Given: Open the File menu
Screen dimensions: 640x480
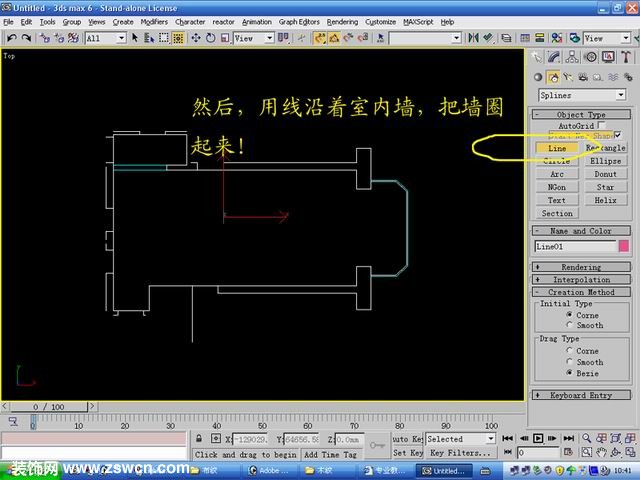Looking at the screenshot, I should [x=8, y=22].
